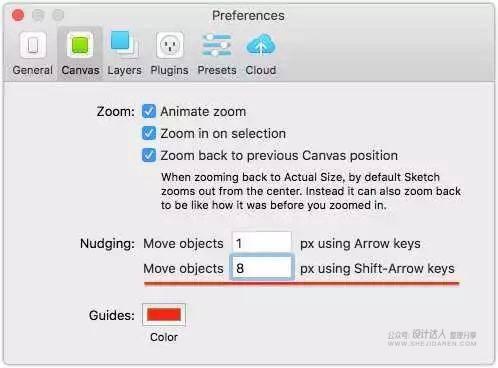This screenshot has height=368, width=498.
Task: Switch to the Layers tab label
Action: 124,70
